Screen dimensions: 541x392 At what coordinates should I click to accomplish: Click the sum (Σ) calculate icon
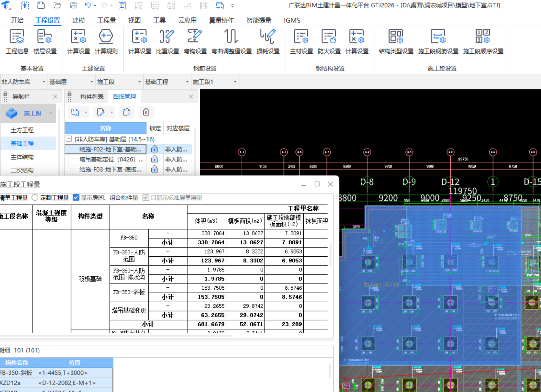coord(122,5)
